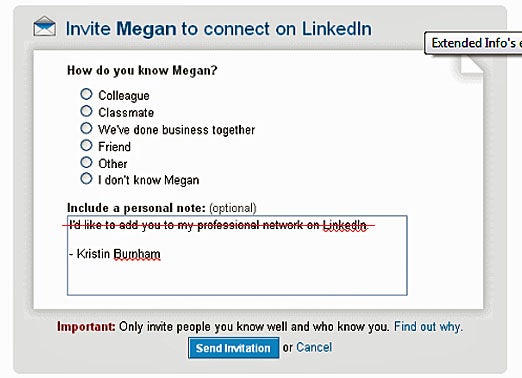Click the Kristin Burnham signature text
This screenshot has width=522, height=378.
point(115,254)
